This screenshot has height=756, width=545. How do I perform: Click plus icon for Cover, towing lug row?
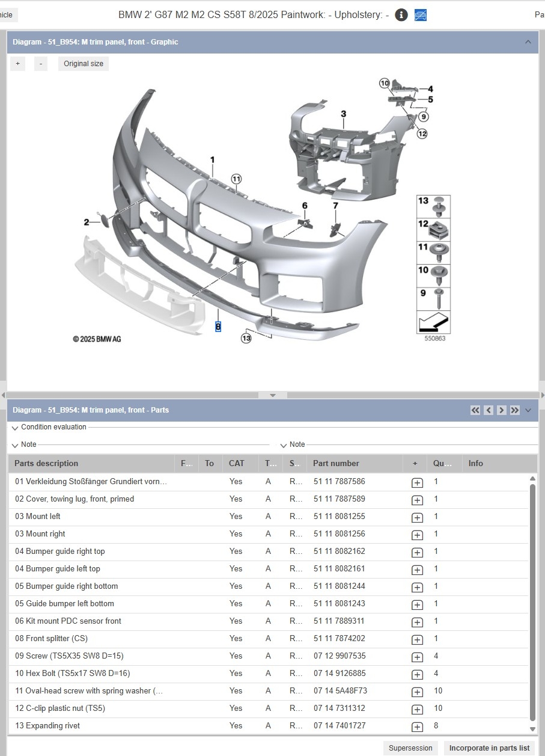click(417, 499)
